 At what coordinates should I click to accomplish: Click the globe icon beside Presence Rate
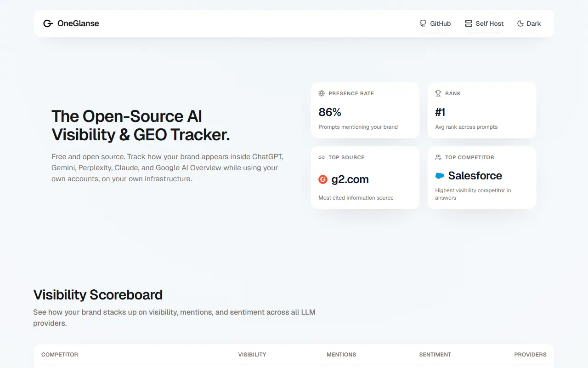click(x=322, y=93)
